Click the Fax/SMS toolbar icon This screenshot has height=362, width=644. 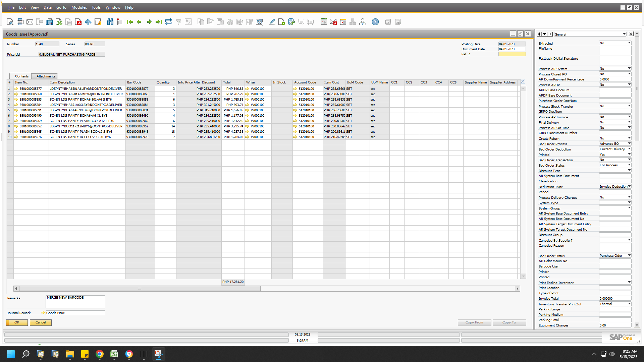[x=49, y=22]
